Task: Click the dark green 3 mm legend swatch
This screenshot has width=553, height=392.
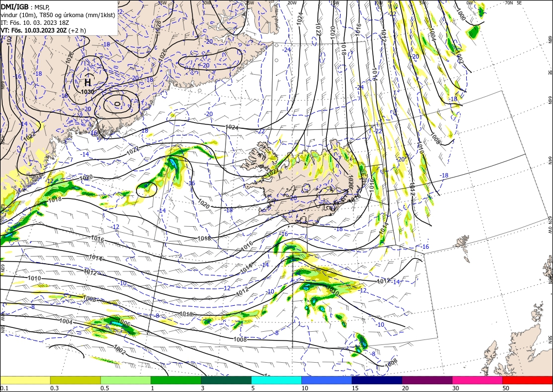Action: (x=226, y=380)
